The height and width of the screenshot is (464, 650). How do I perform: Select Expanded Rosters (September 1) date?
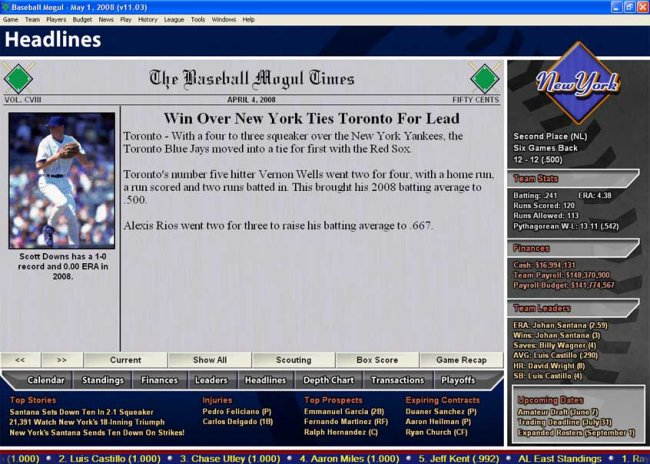pyautogui.click(x=576, y=432)
